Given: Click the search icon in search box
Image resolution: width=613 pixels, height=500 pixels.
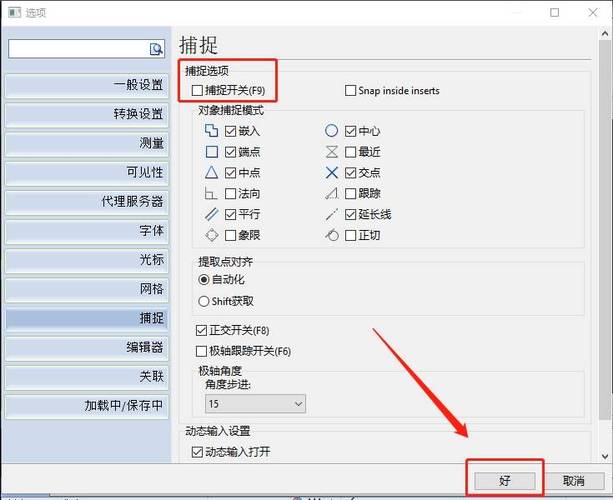Looking at the screenshot, I should coord(156,48).
